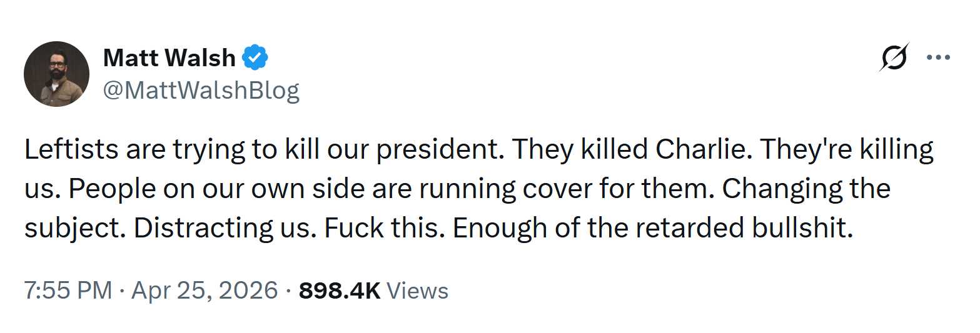The width and height of the screenshot is (980, 333).
Task: Click the display name Matt Walsh
Action: [169, 58]
